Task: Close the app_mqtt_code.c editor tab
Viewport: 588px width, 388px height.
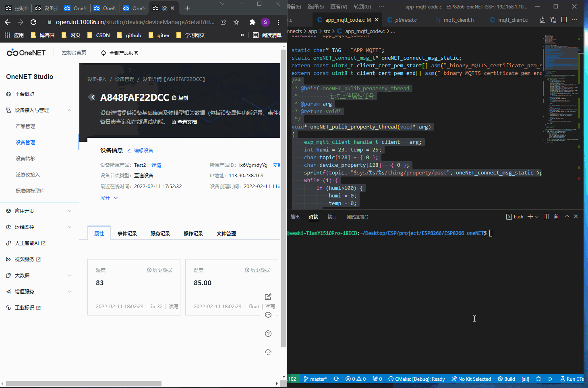Action: point(377,20)
